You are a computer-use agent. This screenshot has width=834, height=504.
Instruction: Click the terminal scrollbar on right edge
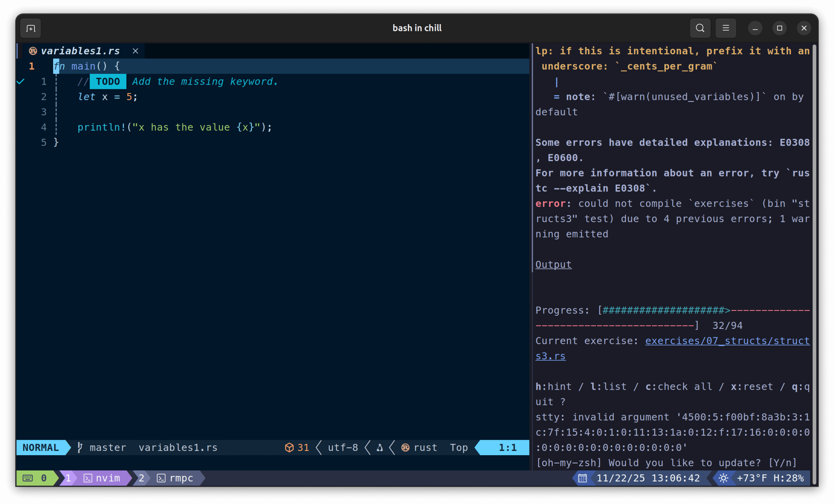click(814, 264)
